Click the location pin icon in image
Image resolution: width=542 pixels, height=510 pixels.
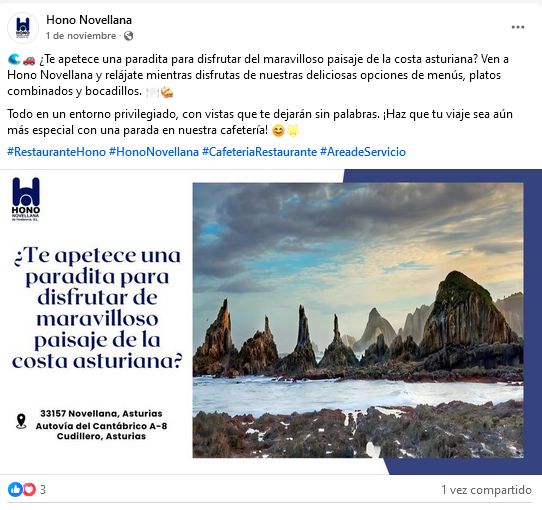click(21, 421)
